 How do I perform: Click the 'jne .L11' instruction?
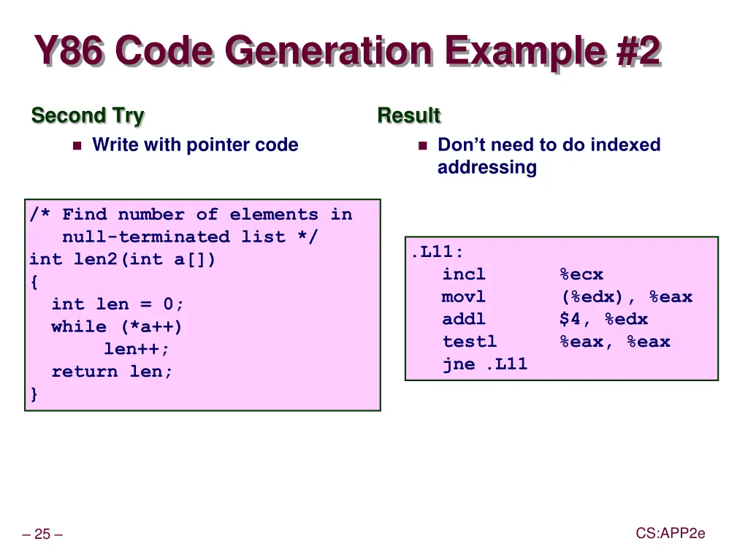point(485,364)
